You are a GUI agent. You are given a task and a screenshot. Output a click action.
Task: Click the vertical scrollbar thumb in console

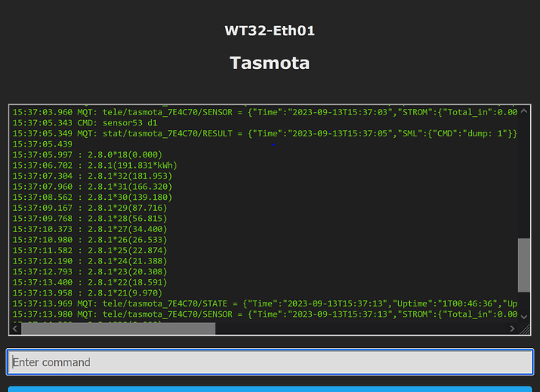pyautogui.click(x=524, y=265)
